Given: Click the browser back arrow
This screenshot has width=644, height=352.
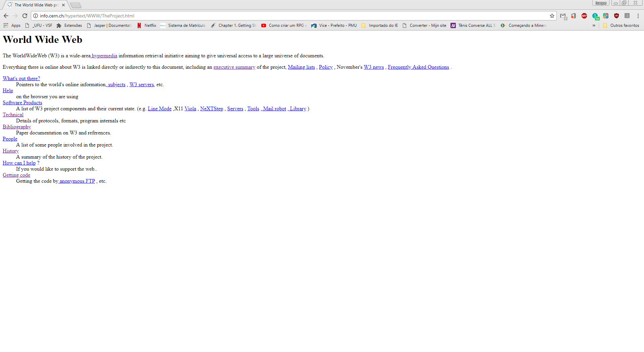Looking at the screenshot, I should 6,16.
